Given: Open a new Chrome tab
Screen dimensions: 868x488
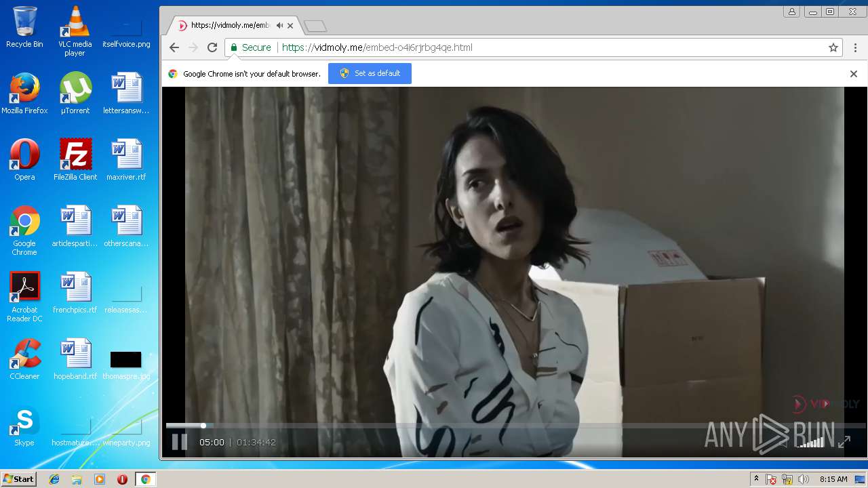Looking at the screenshot, I should [x=315, y=26].
